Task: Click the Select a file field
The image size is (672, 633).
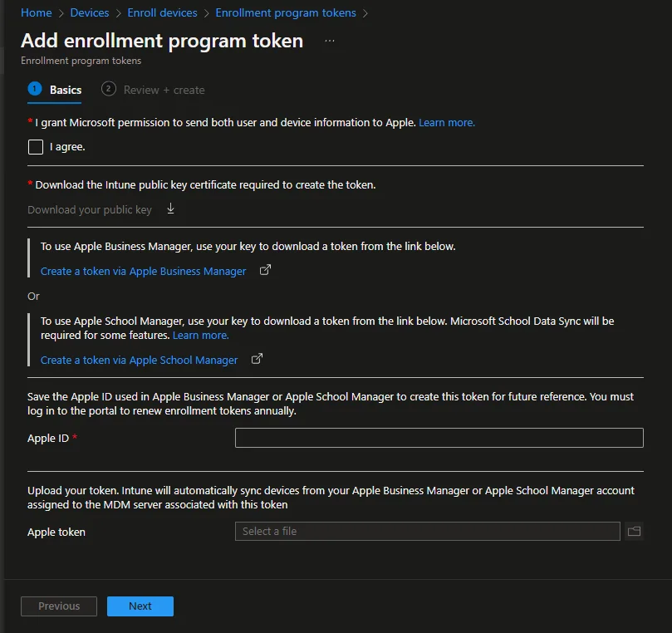Action: coord(427,532)
